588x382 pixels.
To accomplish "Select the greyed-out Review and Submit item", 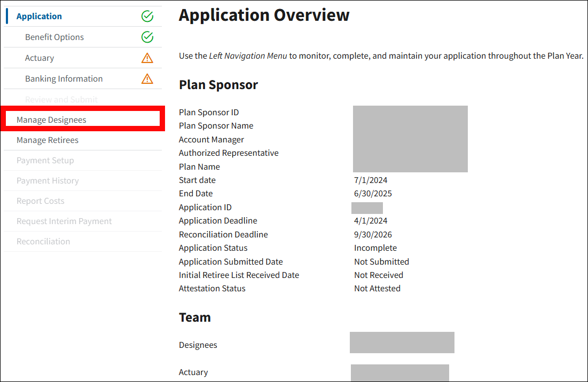I will click(x=61, y=100).
